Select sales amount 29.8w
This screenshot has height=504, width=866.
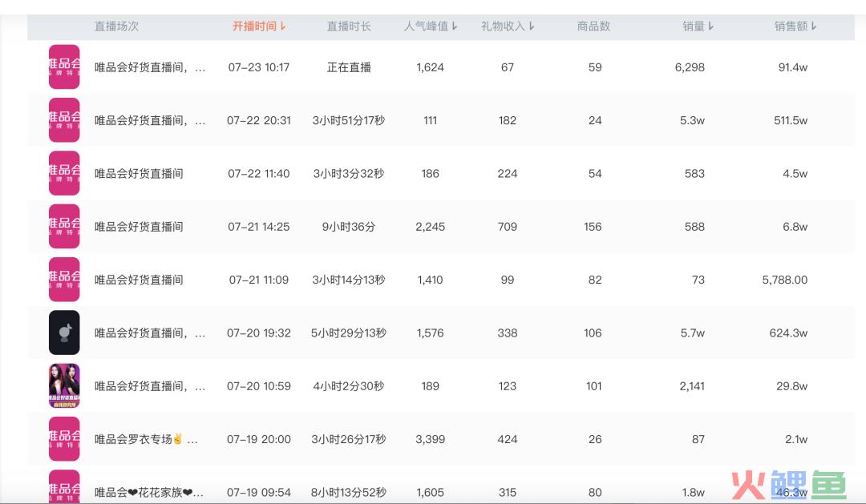[x=792, y=386]
